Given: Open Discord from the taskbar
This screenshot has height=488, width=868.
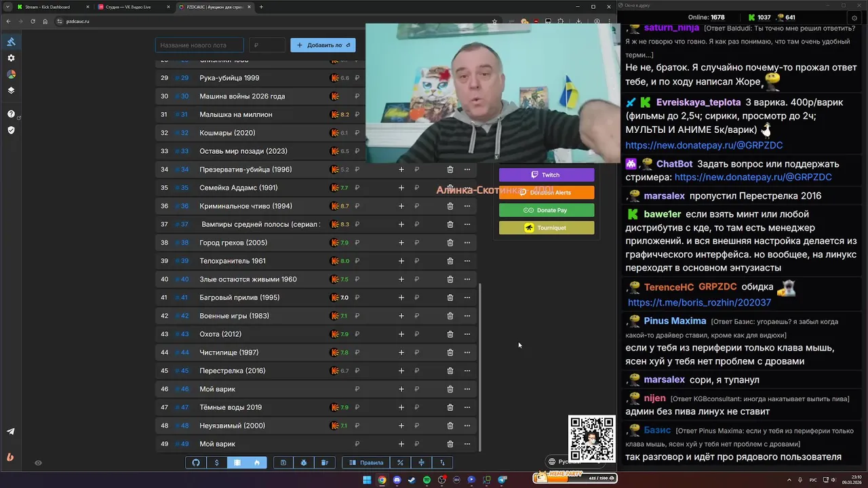Looking at the screenshot, I should [x=397, y=480].
